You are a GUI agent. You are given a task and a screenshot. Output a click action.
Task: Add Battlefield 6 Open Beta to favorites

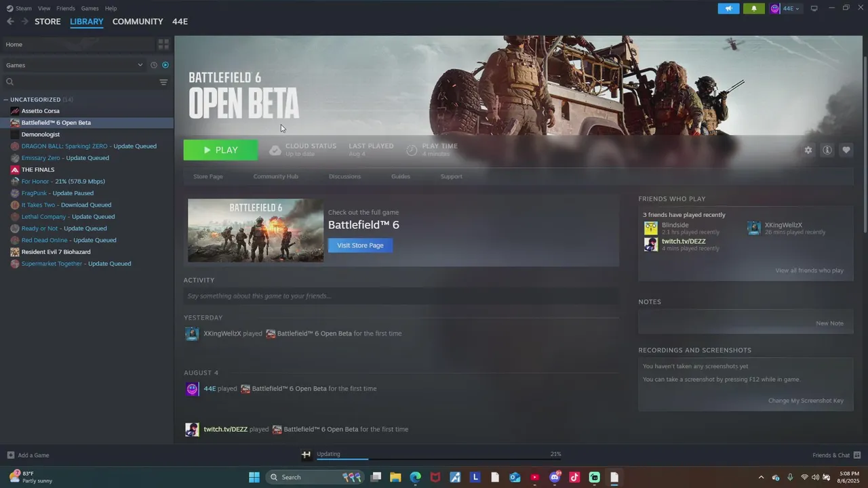846,150
